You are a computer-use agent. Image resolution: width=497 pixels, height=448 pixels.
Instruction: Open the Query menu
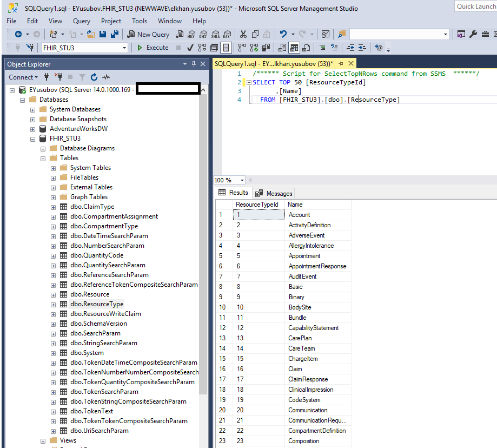82,21
